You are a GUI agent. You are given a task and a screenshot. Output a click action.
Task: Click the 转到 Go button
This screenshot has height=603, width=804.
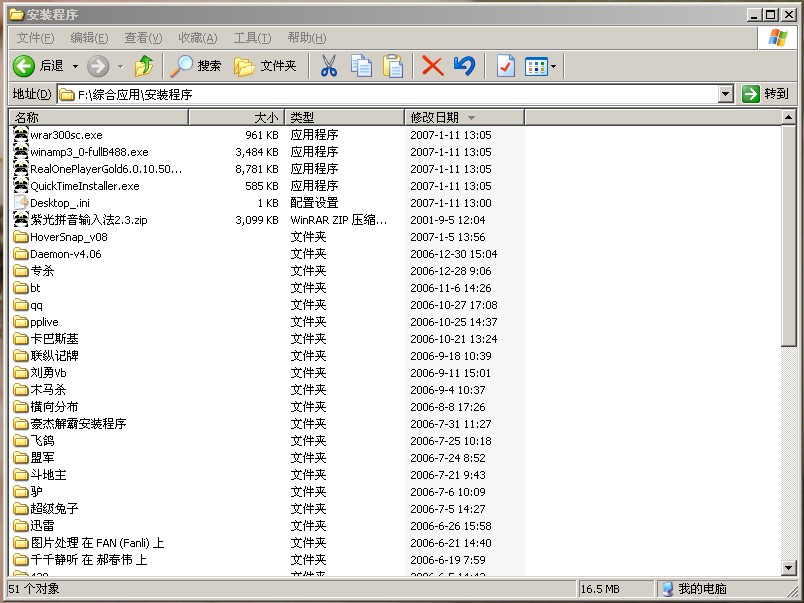click(x=766, y=94)
